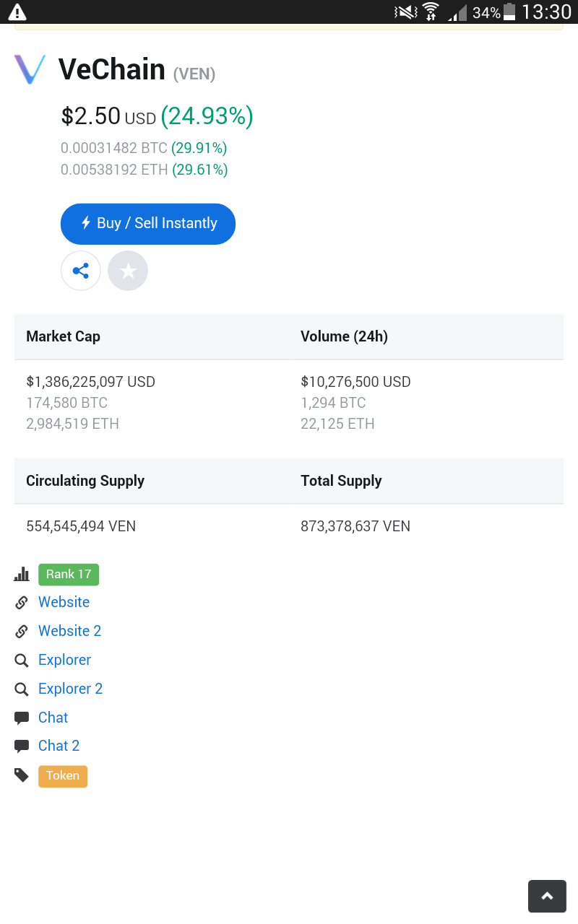Tap the share icon button
The width and height of the screenshot is (578, 924).
click(x=81, y=271)
